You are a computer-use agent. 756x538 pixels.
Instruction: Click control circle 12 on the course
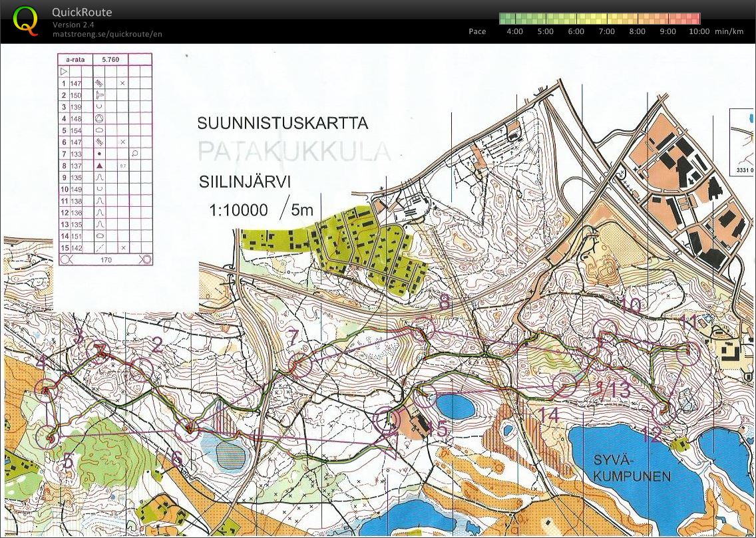tap(663, 412)
